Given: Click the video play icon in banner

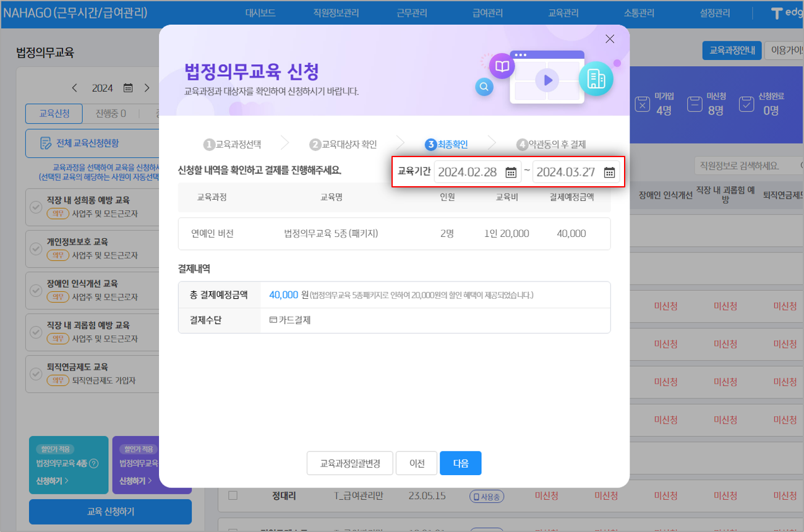Looking at the screenshot, I should (547, 80).
